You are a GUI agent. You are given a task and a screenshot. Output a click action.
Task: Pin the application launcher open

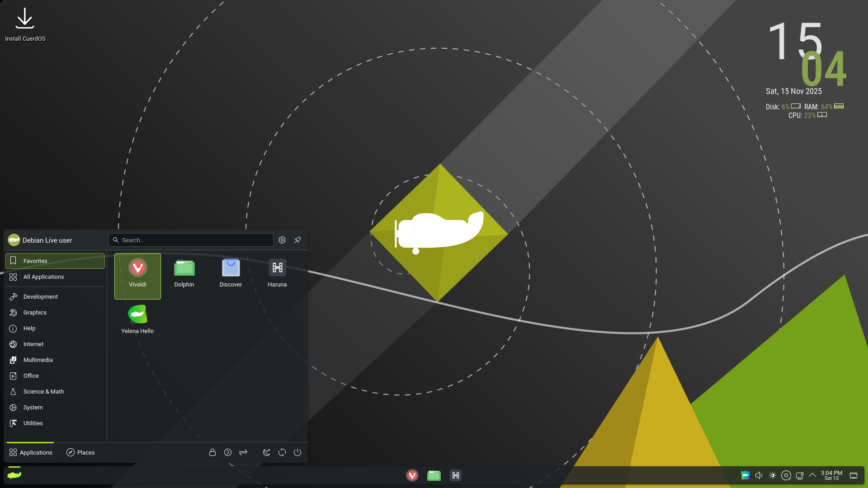pyautogui.click(x=297, y=240)
